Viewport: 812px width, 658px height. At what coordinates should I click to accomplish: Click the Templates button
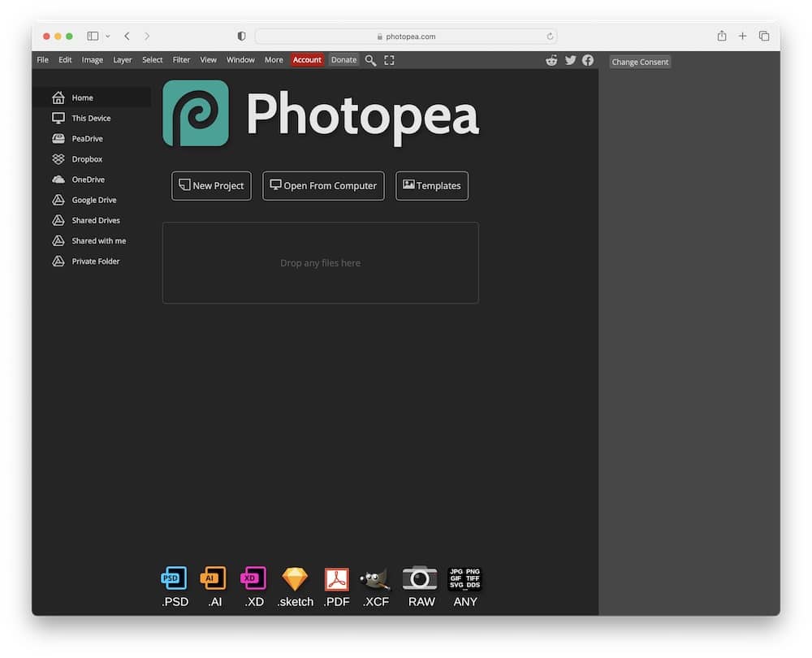click(x=432, y=185)
